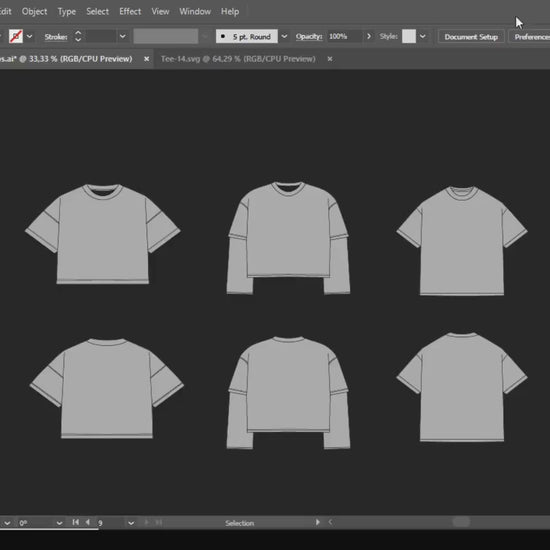
Task: Open the stroke weight dropdown
Action: [x=122, y=36]
